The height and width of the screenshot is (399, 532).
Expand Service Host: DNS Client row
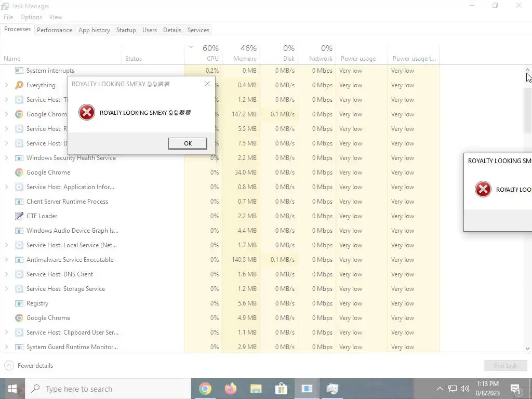[x=6, y=274]
